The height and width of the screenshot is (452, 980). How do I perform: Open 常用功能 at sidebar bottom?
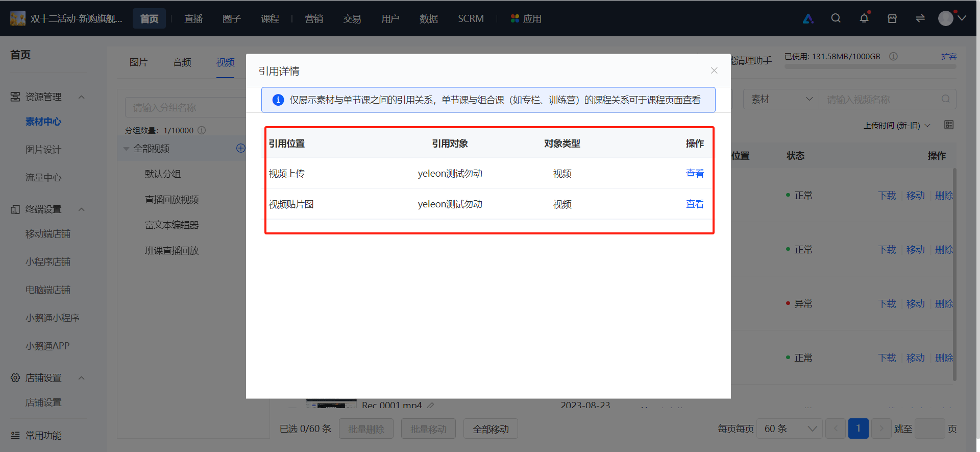pos(43,436)
